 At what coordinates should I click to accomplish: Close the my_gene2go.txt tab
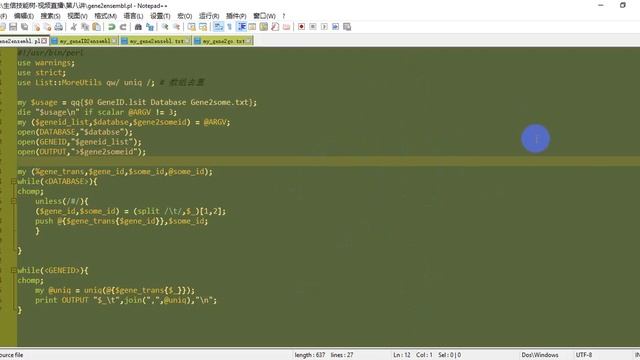[x=249, y=41]
